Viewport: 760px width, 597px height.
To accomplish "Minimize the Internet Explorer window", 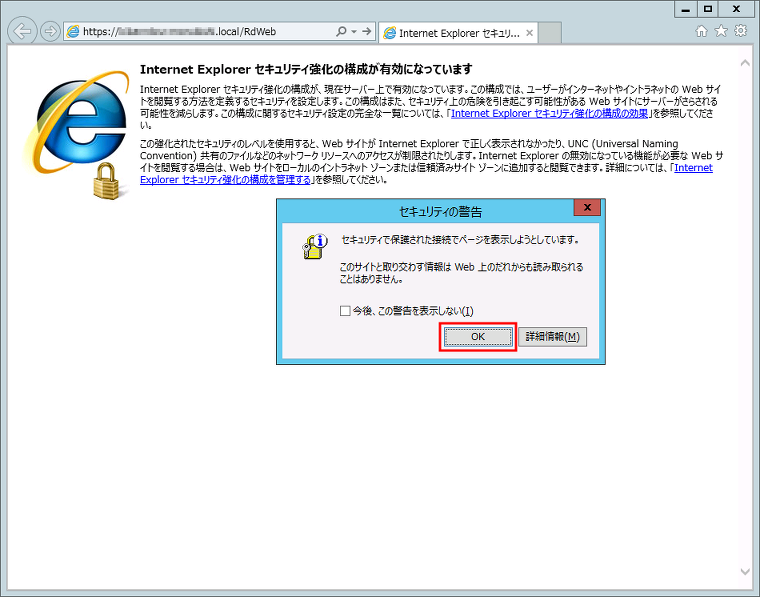I will [685, 9].
